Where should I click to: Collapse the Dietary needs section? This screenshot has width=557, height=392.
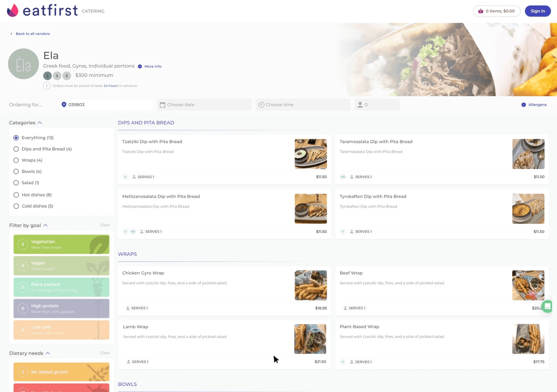click(48, 353)
